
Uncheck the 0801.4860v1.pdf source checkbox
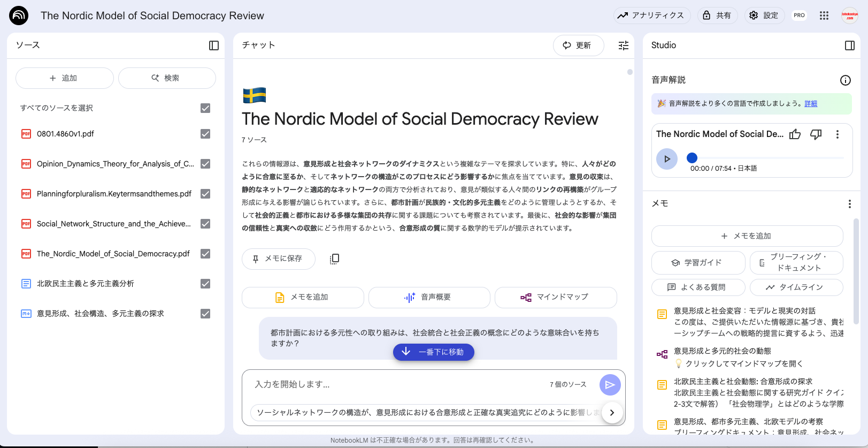[205, 134]
